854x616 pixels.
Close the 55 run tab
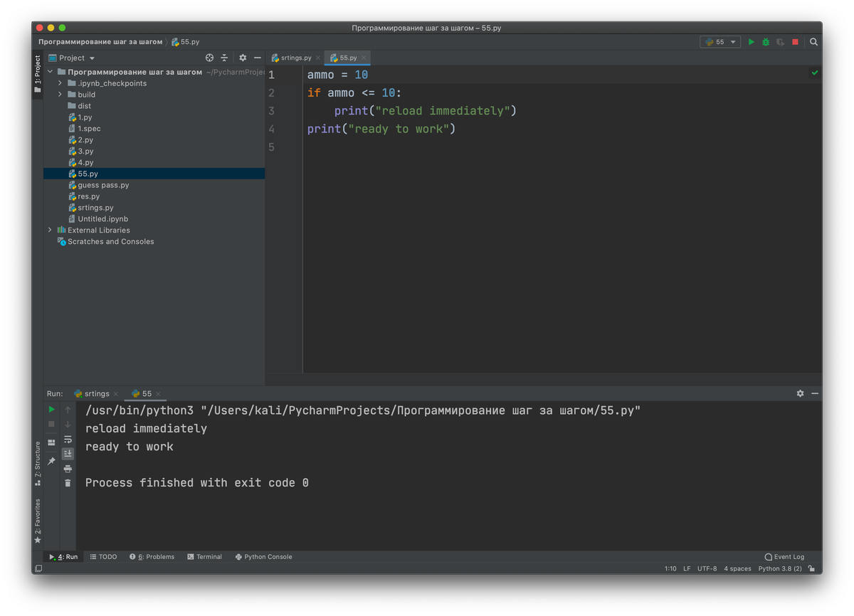tap(158, 393)
